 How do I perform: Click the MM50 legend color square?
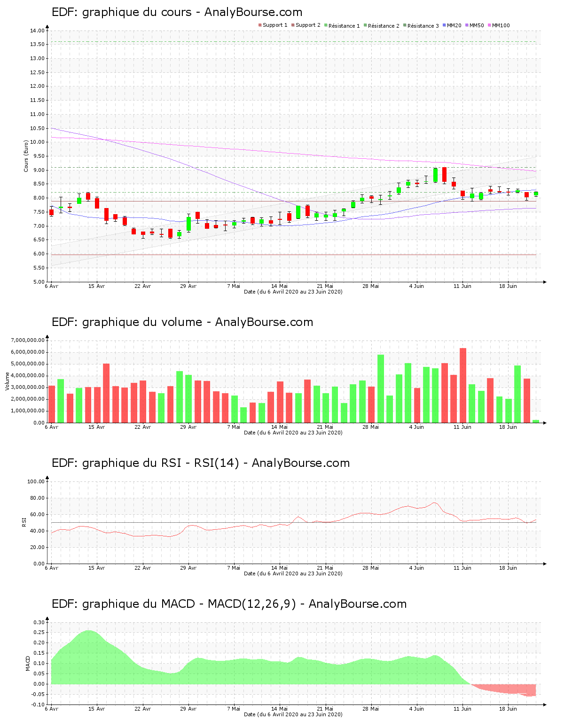[x=467, y=25]
